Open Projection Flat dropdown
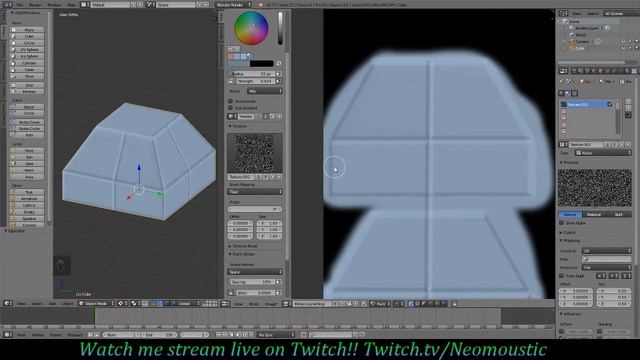The height and width of the screenshot is (360, 640). (x=607, y=267)
